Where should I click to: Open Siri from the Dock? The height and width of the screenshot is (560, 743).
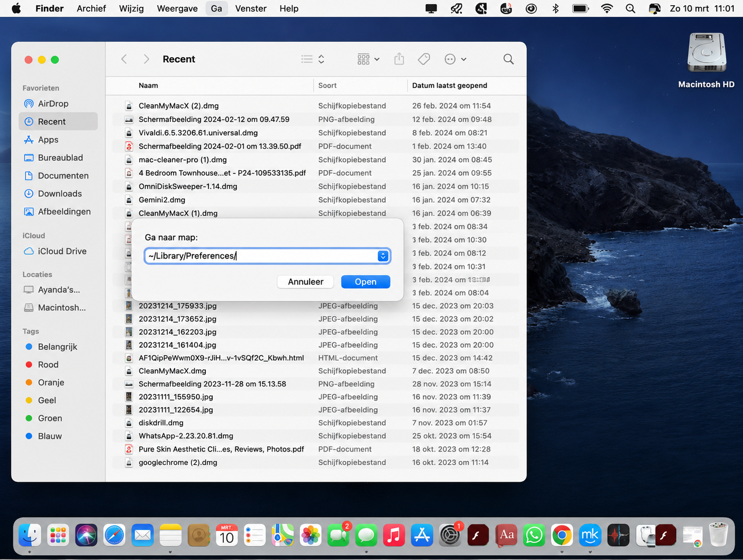tap(86, 535)
